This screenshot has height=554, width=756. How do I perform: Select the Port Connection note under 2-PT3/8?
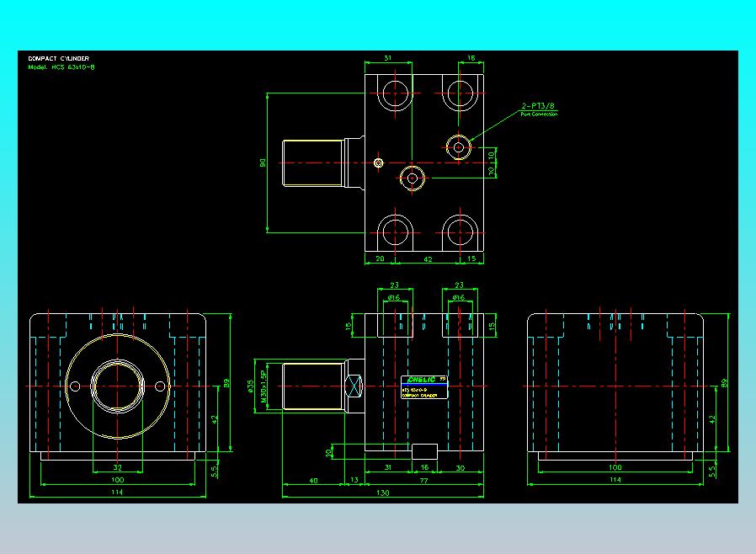click(539, 115)
